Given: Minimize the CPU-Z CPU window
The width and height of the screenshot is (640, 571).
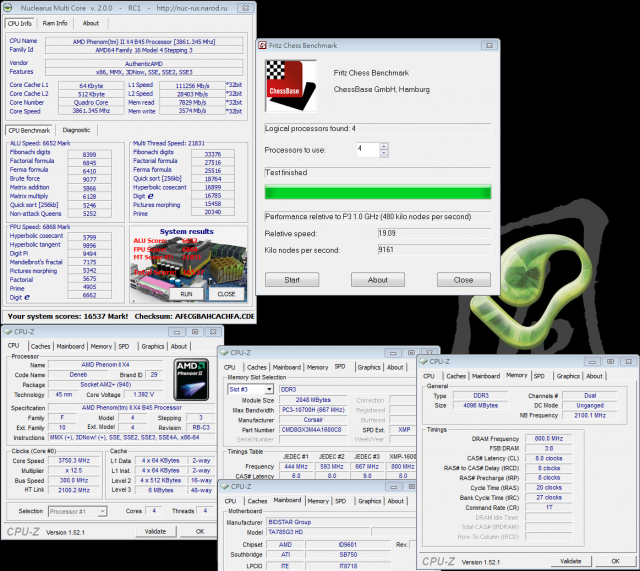Looking at the screenshot, I should [177, 332].
